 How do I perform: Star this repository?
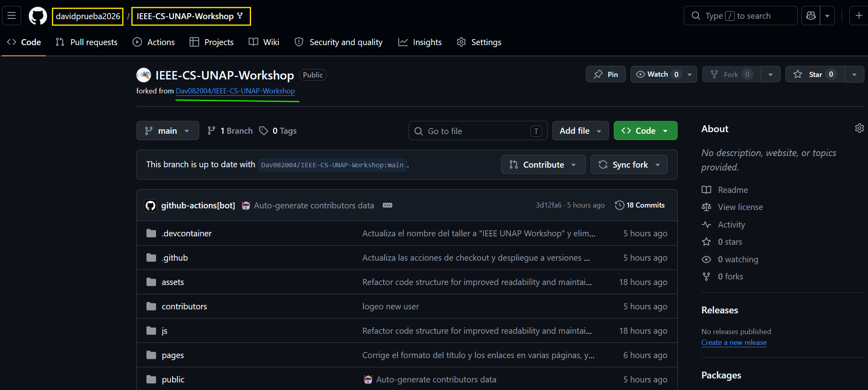pos(815,74)
